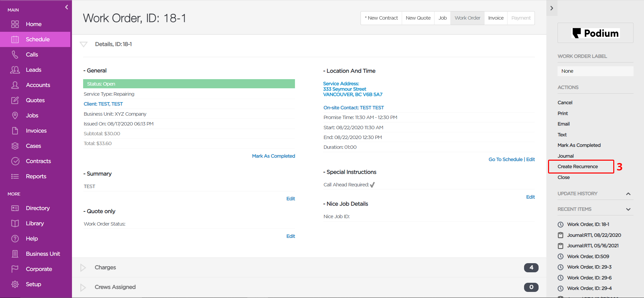644x298 pixels.
Task: Collapse the right panel chevron arrow
Action: pyautogui.click(x=552, y=8)
